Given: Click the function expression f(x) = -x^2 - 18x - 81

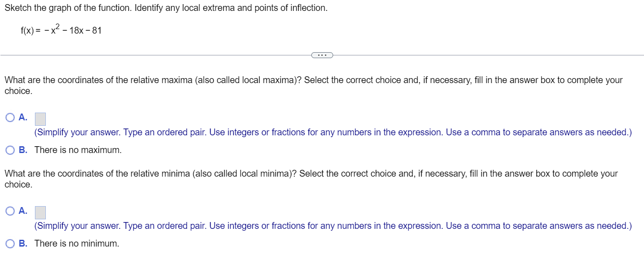Looking at the screenshot, I should [60, 30].
